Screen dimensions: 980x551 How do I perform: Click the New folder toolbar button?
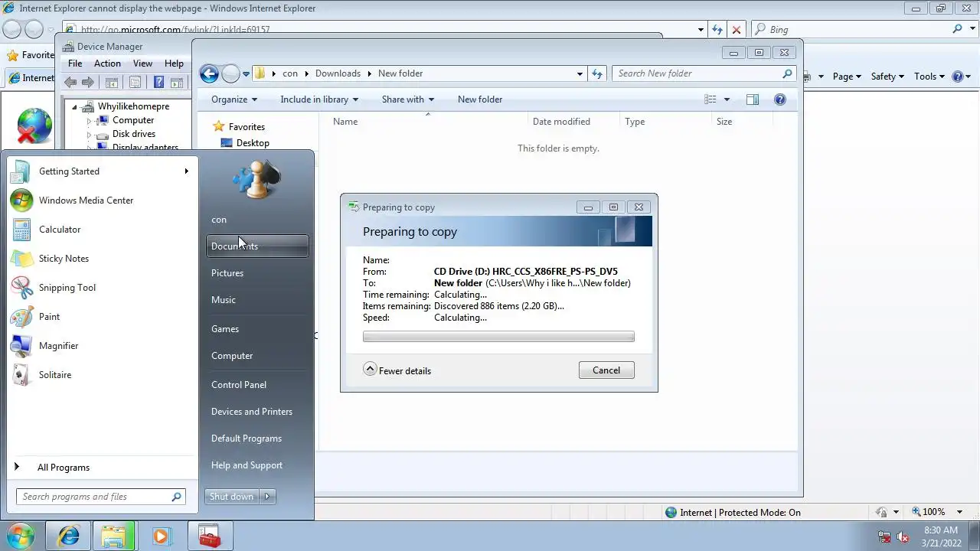[x=480, y=99]
